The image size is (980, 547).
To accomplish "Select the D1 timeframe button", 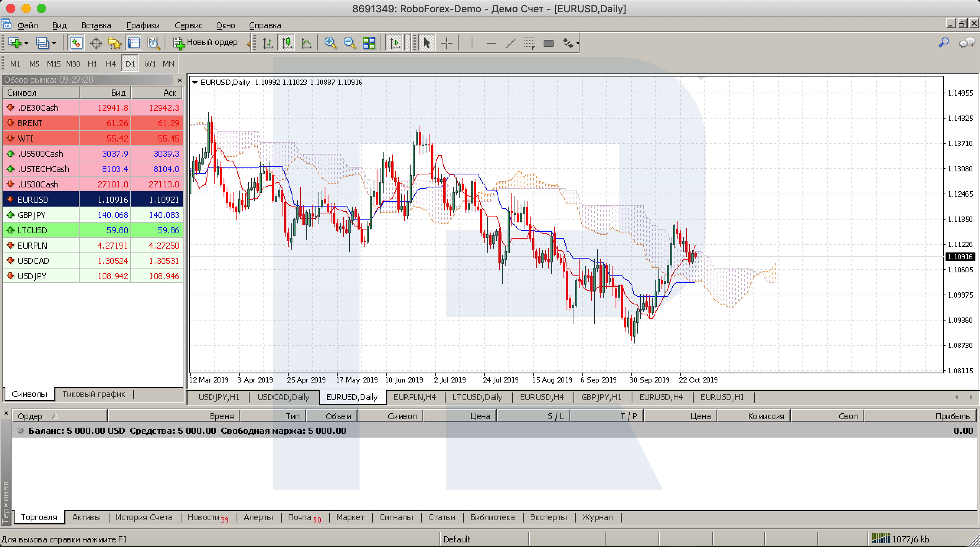I will click(130, 64).
